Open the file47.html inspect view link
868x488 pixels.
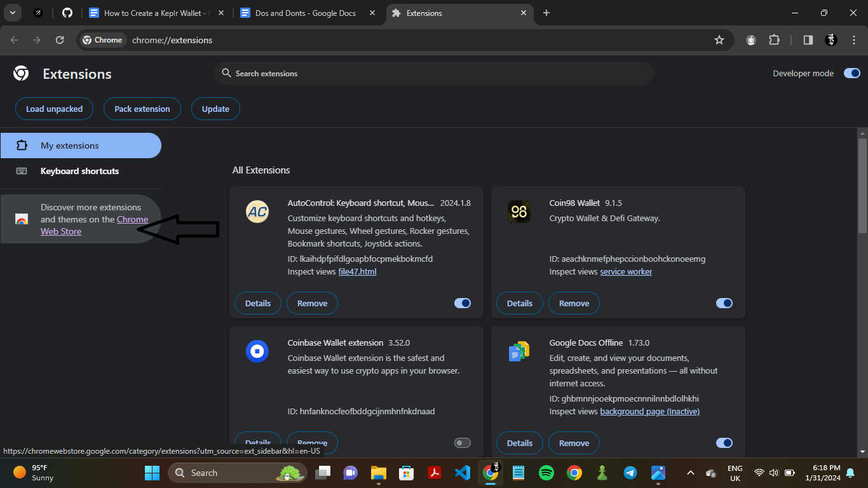tap(357, 271)
